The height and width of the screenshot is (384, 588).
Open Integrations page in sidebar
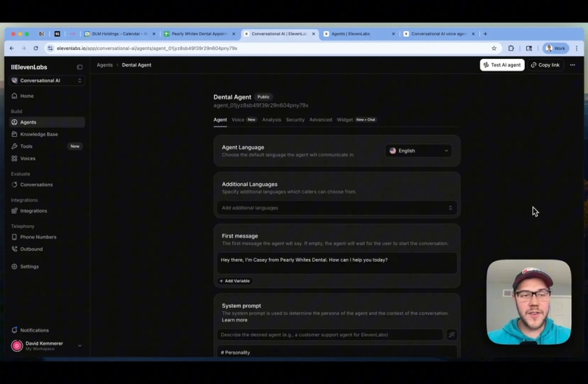(47, 211)
